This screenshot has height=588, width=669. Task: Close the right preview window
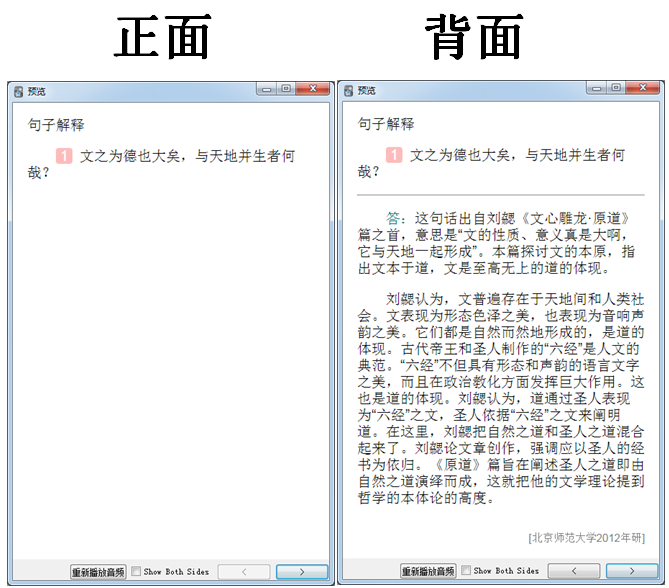pyautogui.click(x=643, y=87)
